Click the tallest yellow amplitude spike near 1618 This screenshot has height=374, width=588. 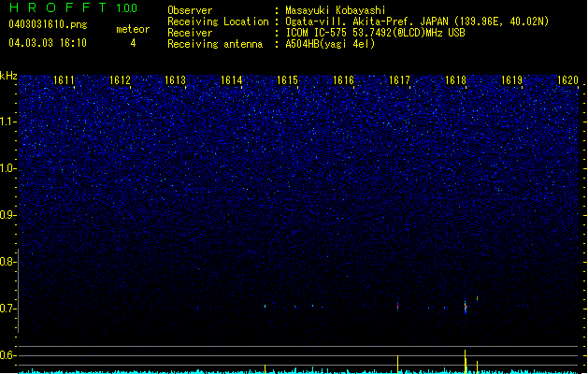(x=466, y=362)
